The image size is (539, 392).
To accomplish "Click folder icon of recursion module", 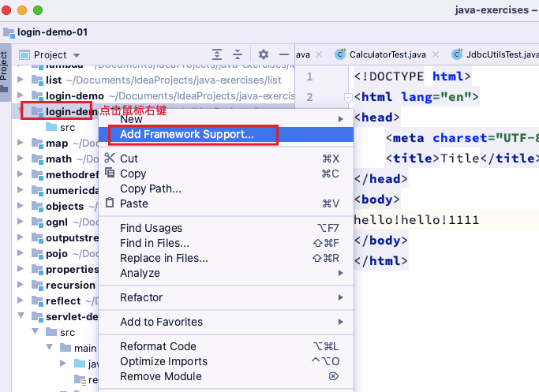I will point(37,286).
